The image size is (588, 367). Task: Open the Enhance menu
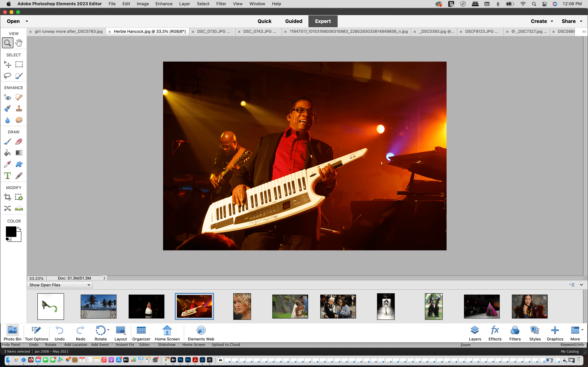point(164,4)
